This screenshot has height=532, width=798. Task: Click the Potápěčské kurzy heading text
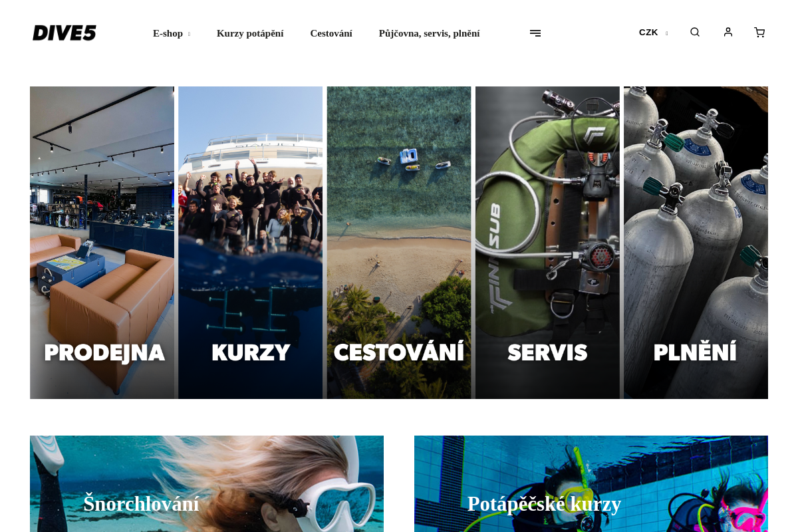click(544, 504)
